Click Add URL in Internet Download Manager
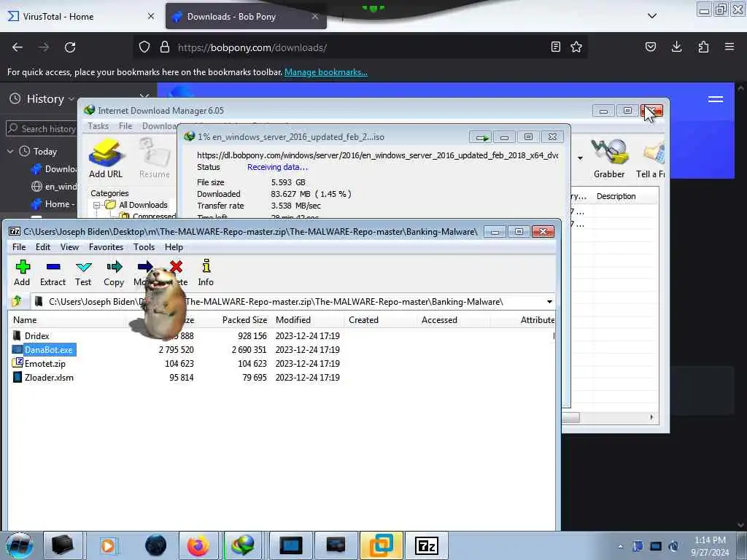 (106, 158)
